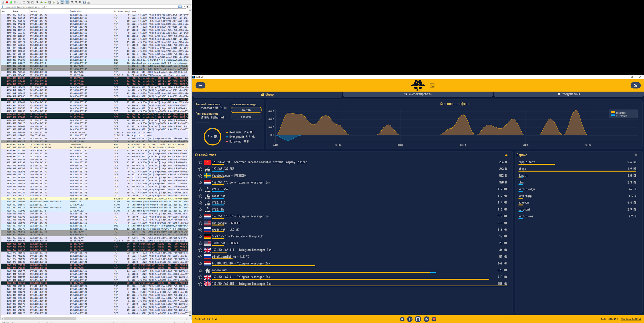Click the heart sponsor icon in footer
Screen dimensions: 644x323
pos(434,319)
